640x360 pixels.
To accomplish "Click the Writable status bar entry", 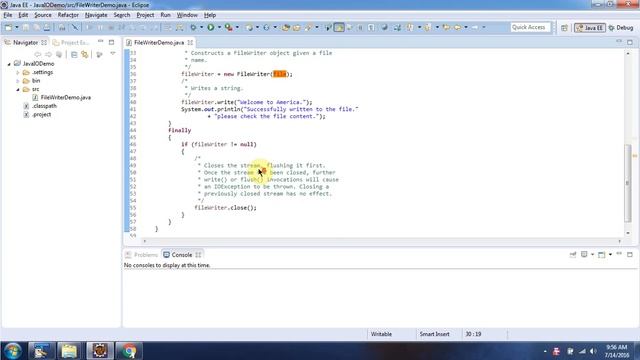I will [381, 334].
